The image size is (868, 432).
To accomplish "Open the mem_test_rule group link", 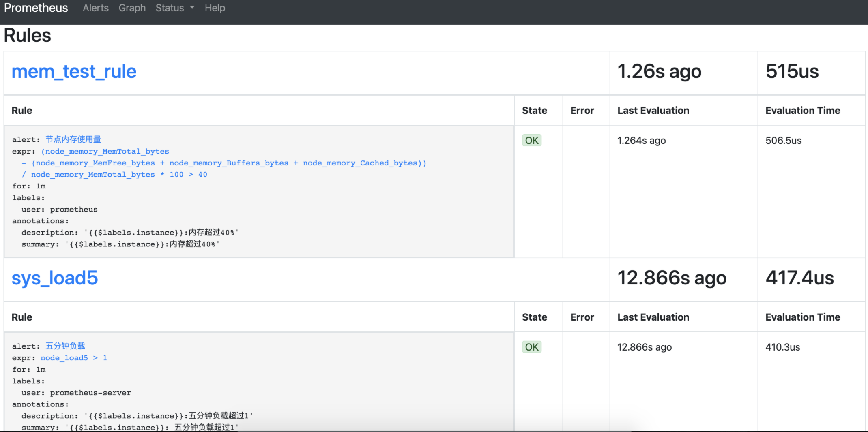I will click(74, 72).
